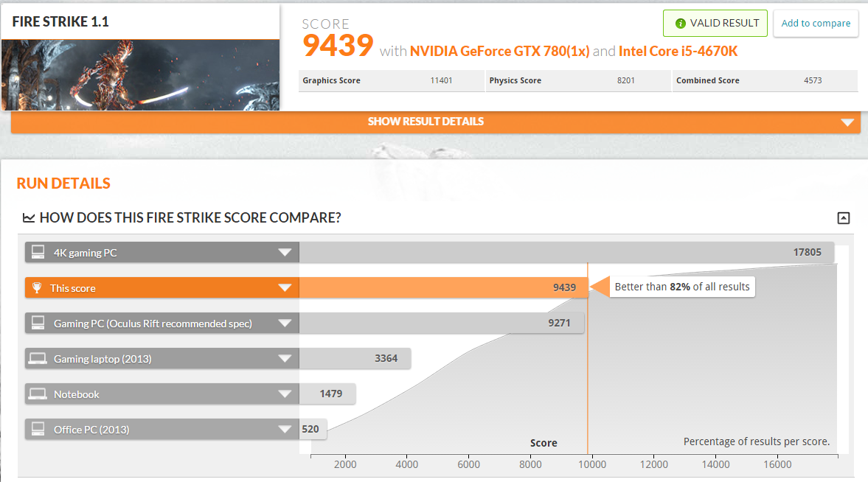The width and height of the screenshot is (868, 482).
Task: Click the VALID RESULT button
Action: pos(715,24)
